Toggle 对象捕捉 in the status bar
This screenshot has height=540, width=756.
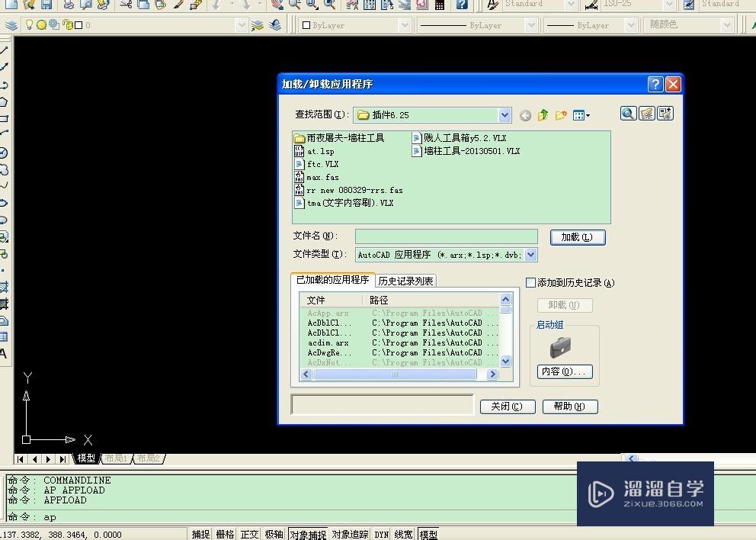pos(307,534)
